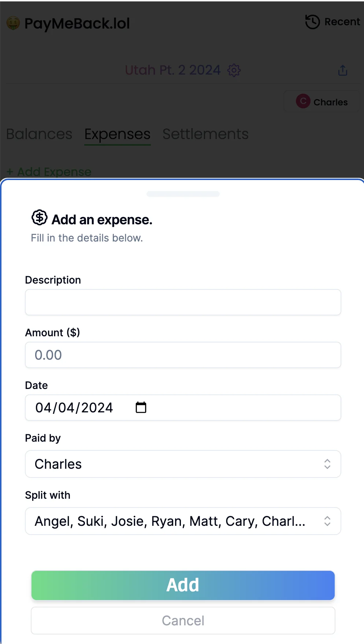Screen dimensions: 364x644
Task: Open settings gear beside Utah Pt. 2 2024
Action: pos(234,70)
